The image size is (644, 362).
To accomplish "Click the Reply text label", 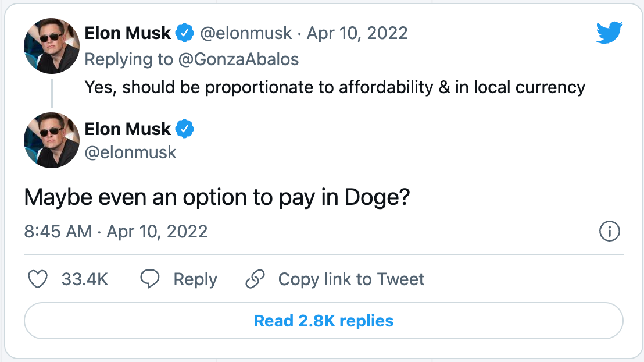I will click(195, 279).
